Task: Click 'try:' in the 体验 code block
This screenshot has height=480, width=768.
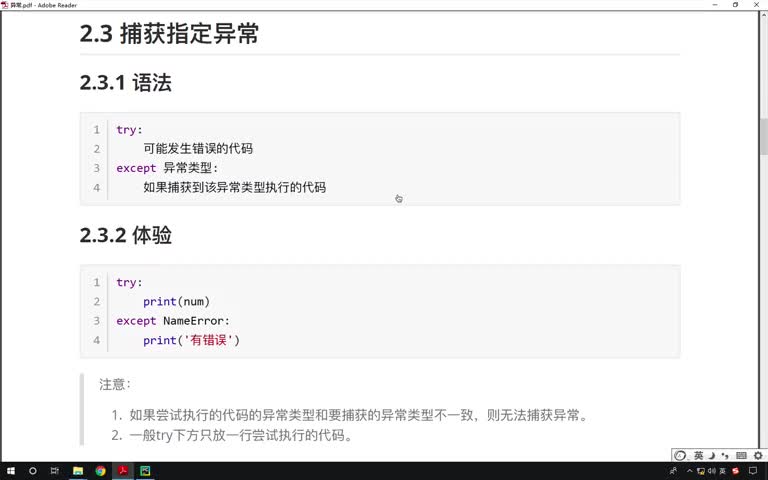Action: [x=129, y=283]
